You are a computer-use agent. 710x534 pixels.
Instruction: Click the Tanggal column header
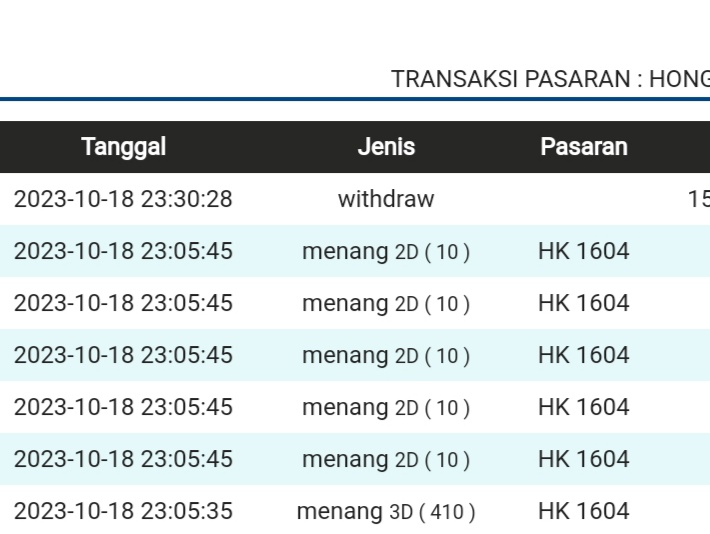pyautogui.click(x=124, y=147)
